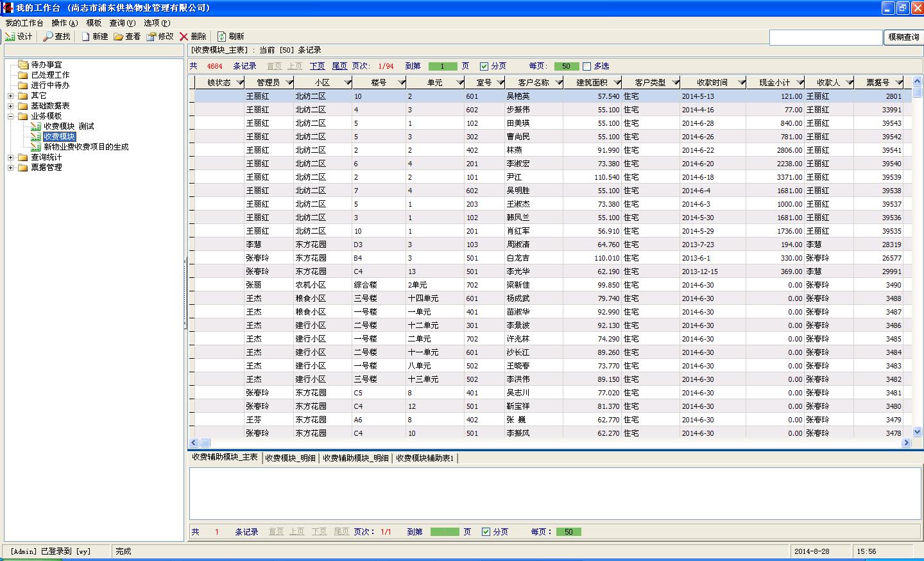This screenshot has height=561, width=924.
Task: Open the 查找 search tool
Action: pyautogui.click(x=49, y=37)
